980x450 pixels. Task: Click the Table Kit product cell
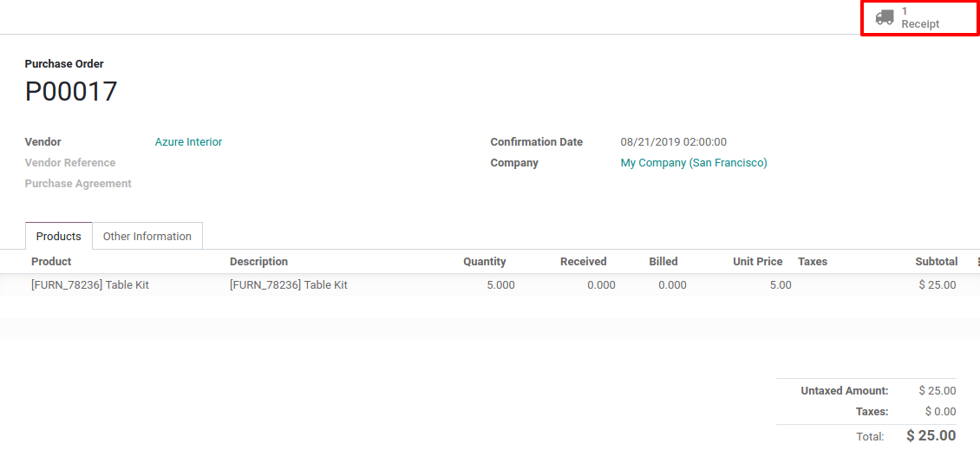click(x=90, y=284)
